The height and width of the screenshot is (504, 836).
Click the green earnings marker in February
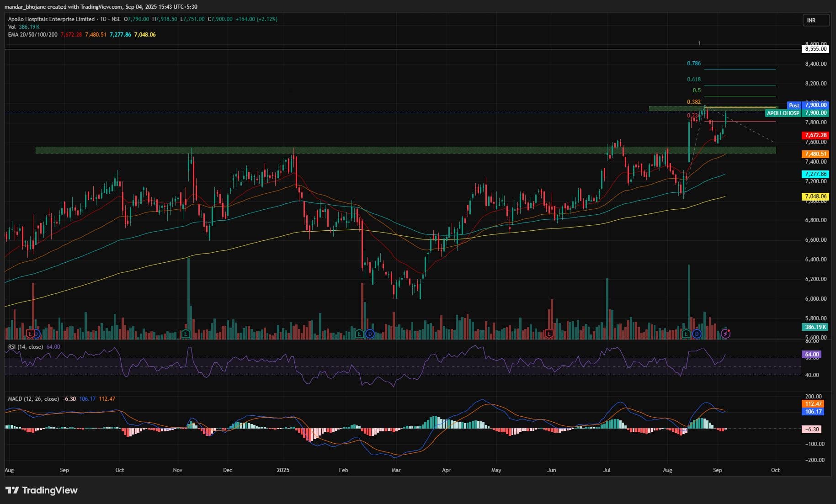(x=360, y=334)
